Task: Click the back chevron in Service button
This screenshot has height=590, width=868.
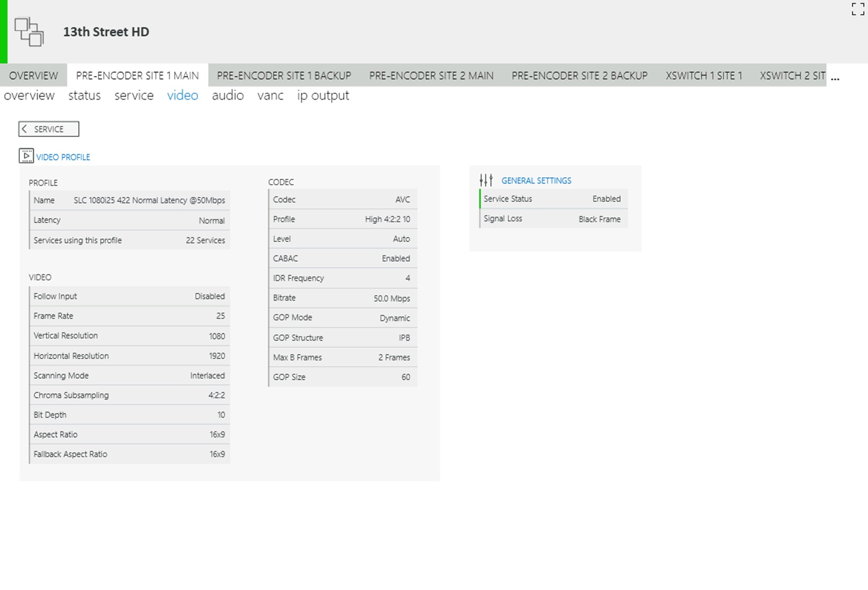Action: coord(25,129)
